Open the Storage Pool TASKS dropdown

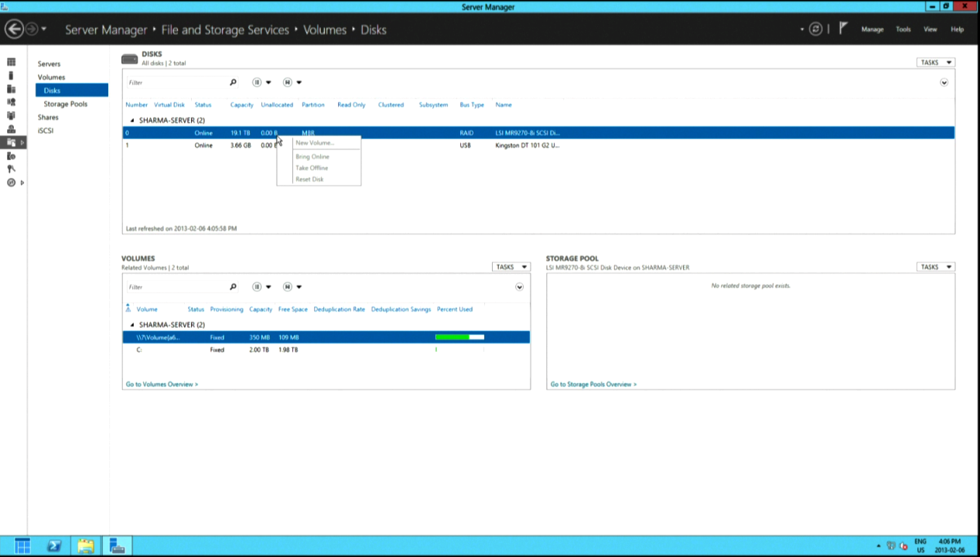(x=935, y=267)
